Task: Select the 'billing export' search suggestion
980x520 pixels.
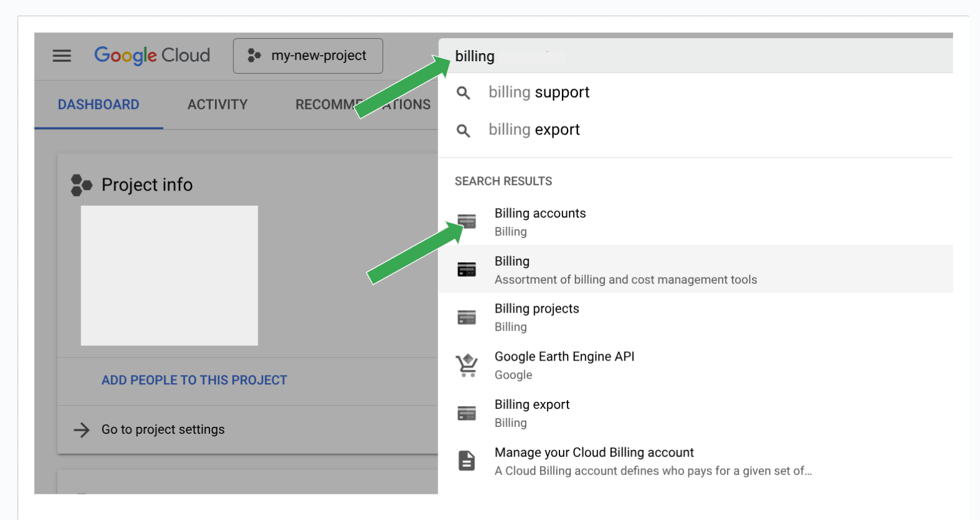Action: click(x=534, y=130)
